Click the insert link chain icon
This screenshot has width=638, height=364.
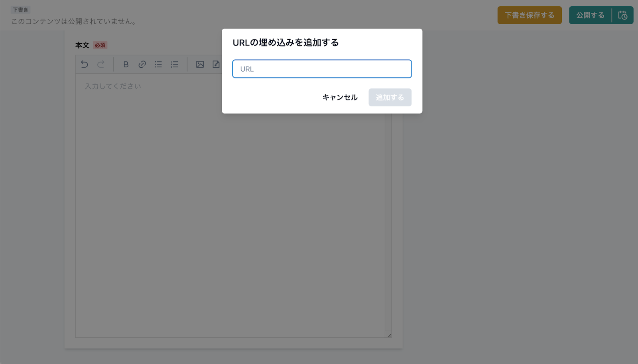tap(142, 64)
